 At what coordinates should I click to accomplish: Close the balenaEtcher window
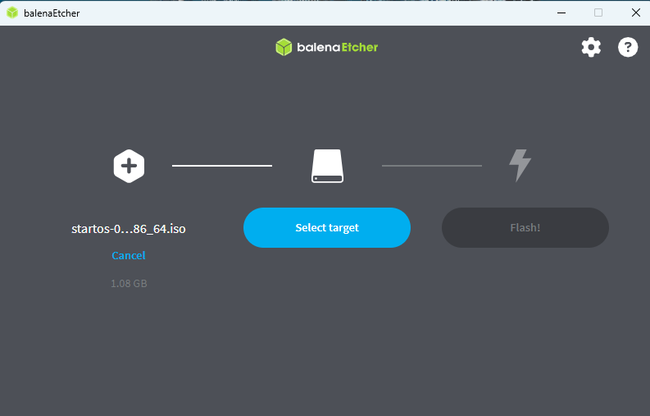(x=633, y=13)
